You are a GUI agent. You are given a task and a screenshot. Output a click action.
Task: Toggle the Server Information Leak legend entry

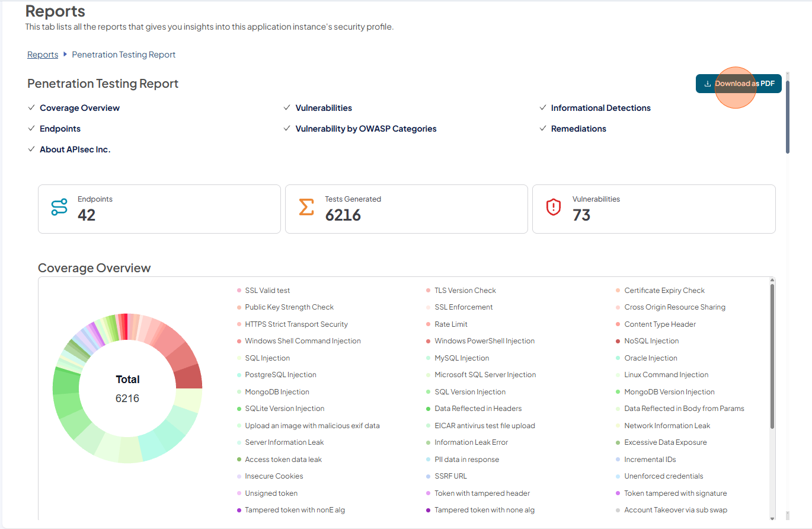point(280,442)
